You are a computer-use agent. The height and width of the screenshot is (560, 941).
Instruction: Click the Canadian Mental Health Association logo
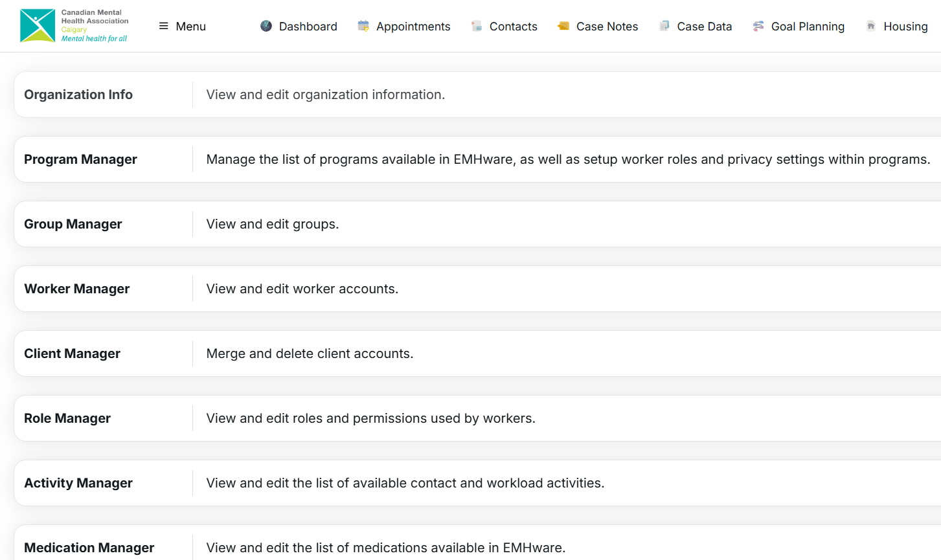74,26
